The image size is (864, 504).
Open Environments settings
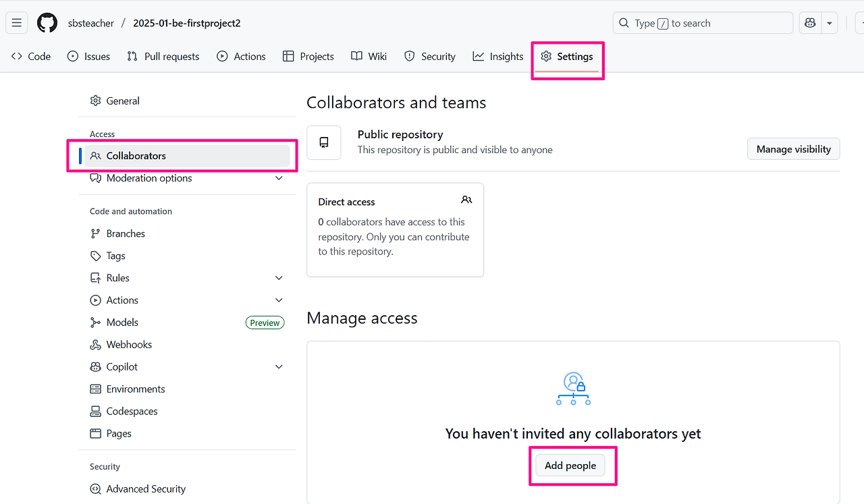coord(187,389)
